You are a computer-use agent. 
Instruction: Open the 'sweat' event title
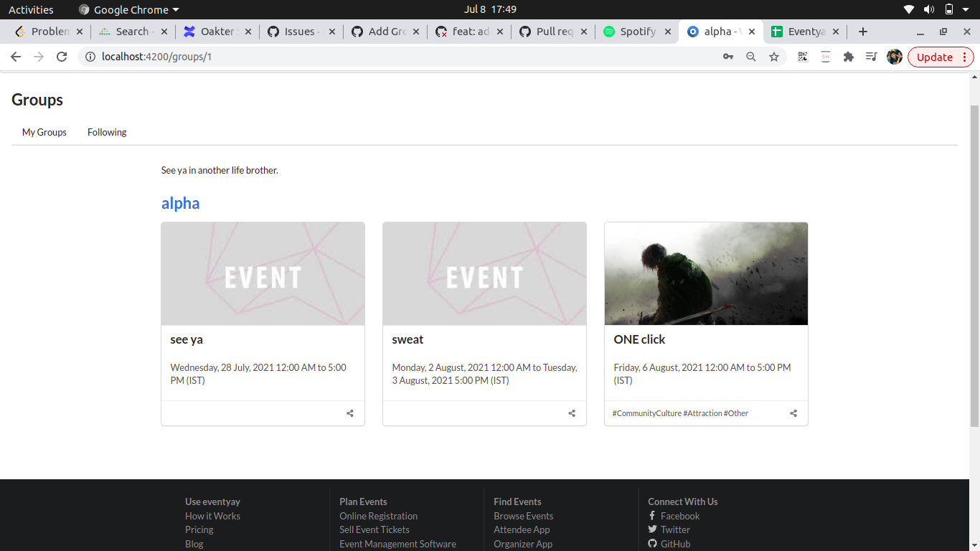click(407, 339)
